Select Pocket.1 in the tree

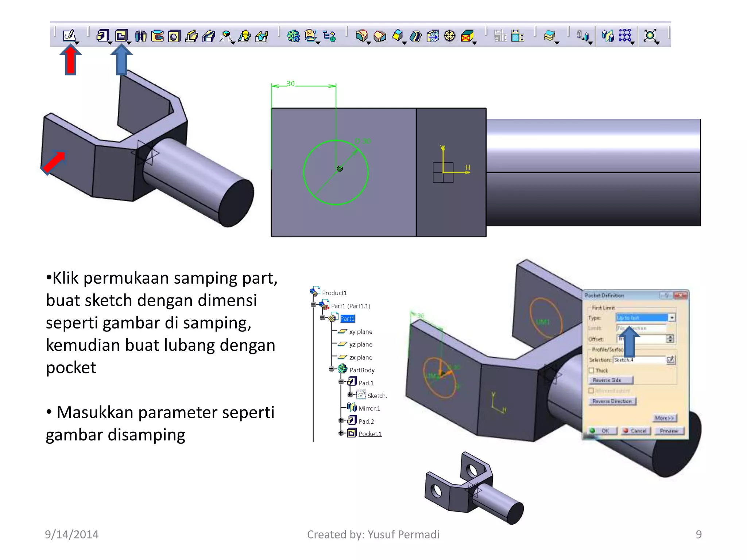point(370,434)
